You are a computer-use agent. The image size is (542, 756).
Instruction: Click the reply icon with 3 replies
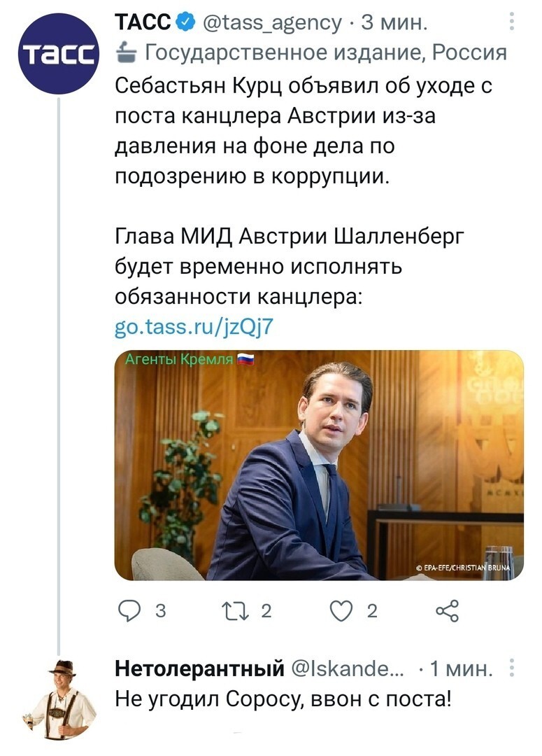click(x=129, y=611)
